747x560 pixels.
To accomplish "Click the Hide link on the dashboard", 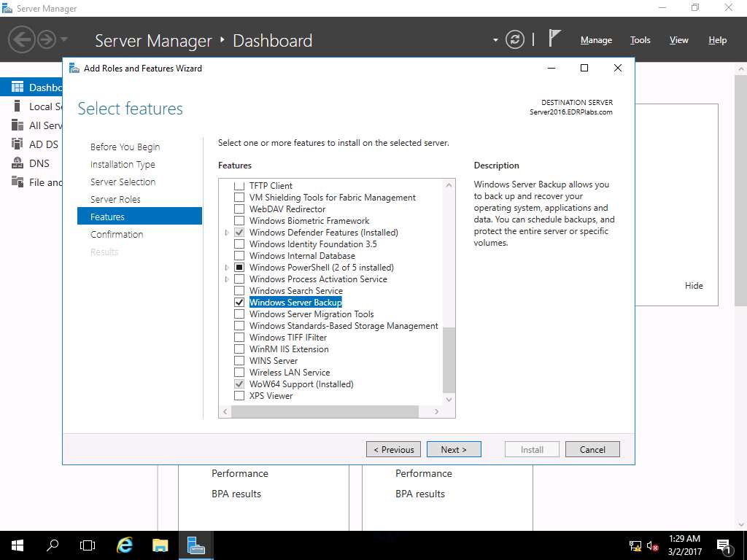I will point(694,285).
